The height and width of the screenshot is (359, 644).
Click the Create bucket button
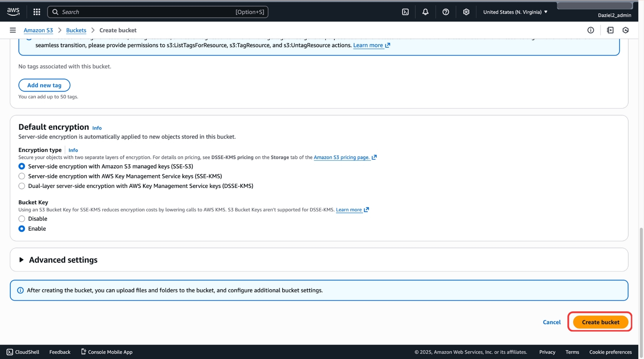600,322
